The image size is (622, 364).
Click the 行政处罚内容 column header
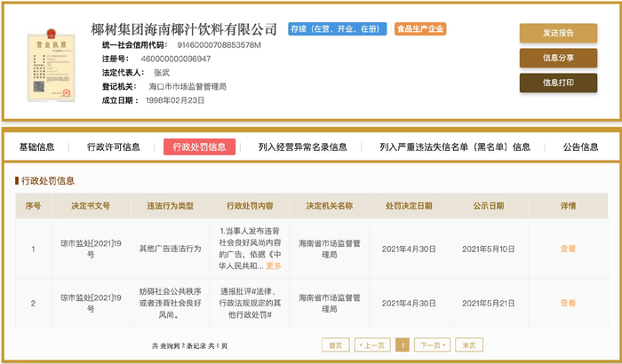tap(250, 206)
